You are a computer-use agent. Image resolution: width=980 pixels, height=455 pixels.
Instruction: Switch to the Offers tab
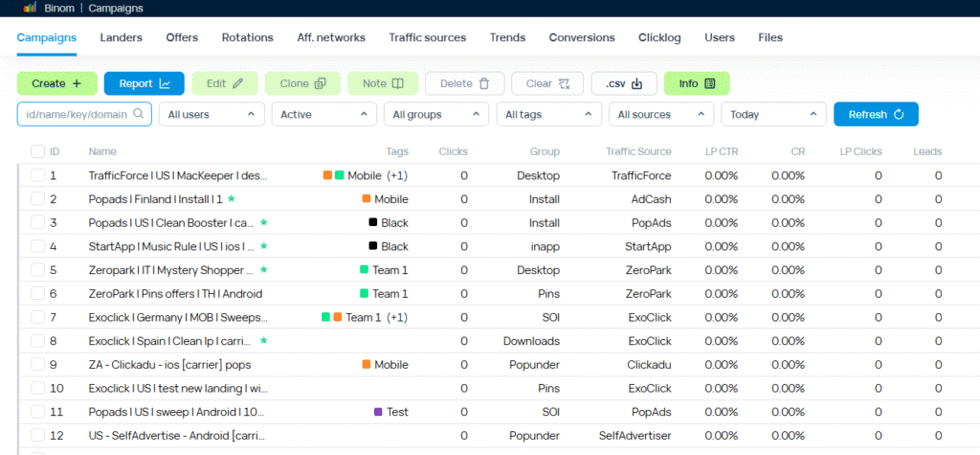tap(182, 37)
